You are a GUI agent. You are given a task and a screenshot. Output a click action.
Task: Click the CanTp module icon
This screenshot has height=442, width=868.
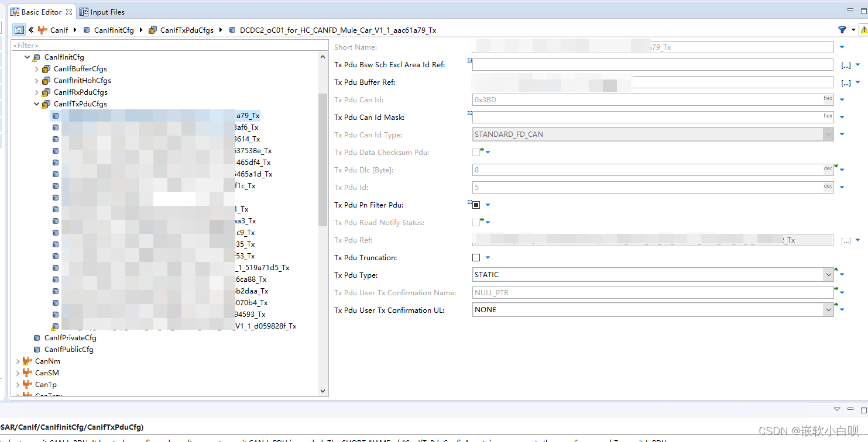tap(27, 385)
